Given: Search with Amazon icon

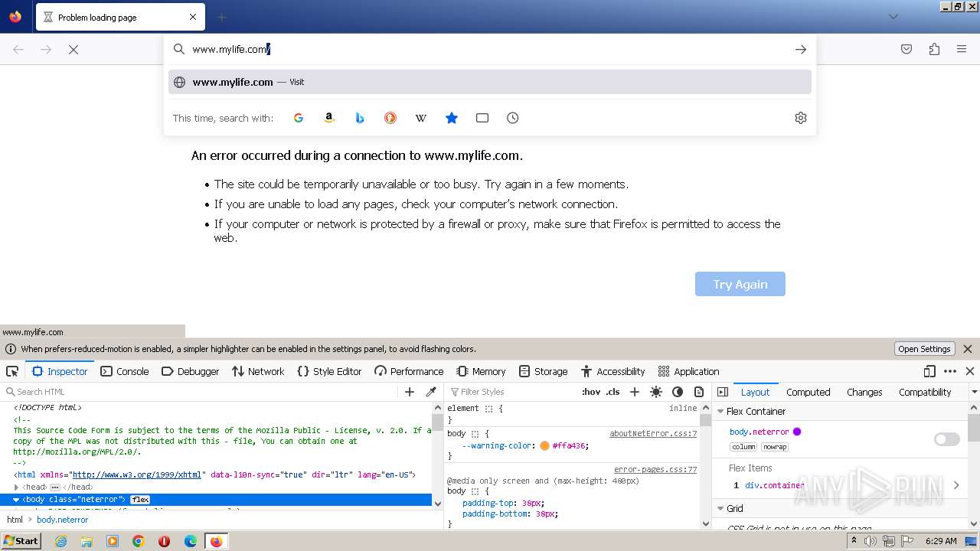Looking at the screenshot, I should coord(329,118).
